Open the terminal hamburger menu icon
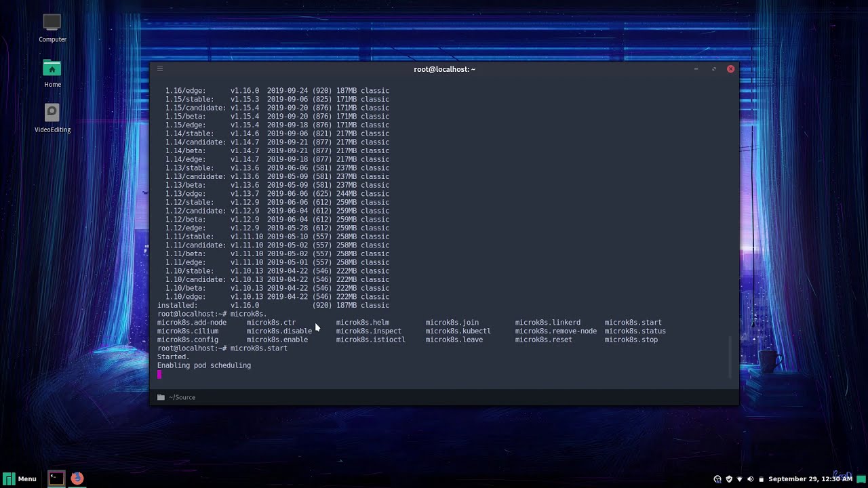Image resolution: width=868 pixels, height=488 pixels. tap(160, 68)
